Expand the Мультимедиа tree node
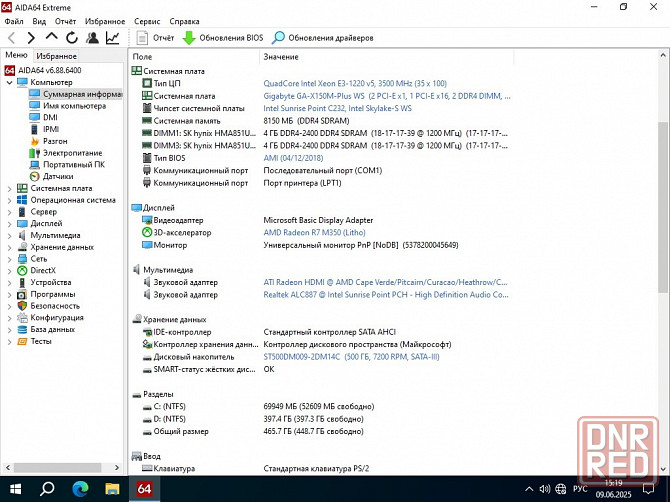Screen dimensions: 670x502 pyautogui.click(x=9, y=235)
